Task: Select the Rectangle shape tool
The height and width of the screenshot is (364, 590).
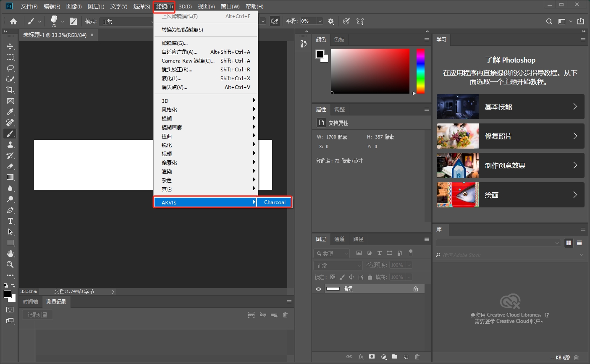Action: pyautogui.click(x=10, y=243)
